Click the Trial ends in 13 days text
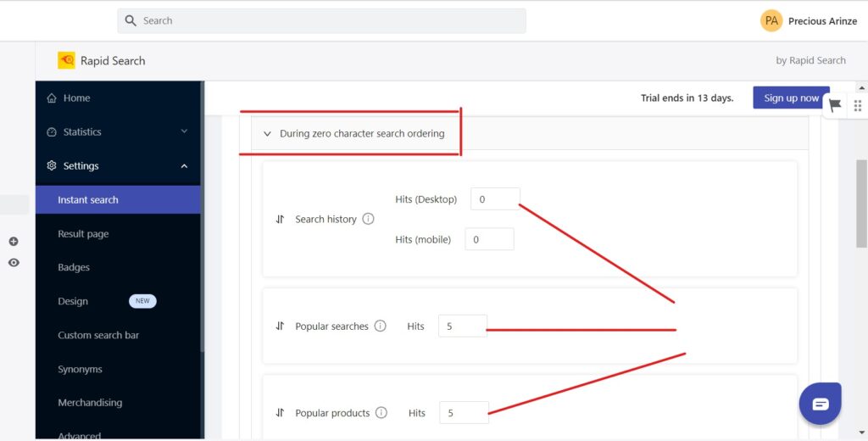 coord(687,98)
